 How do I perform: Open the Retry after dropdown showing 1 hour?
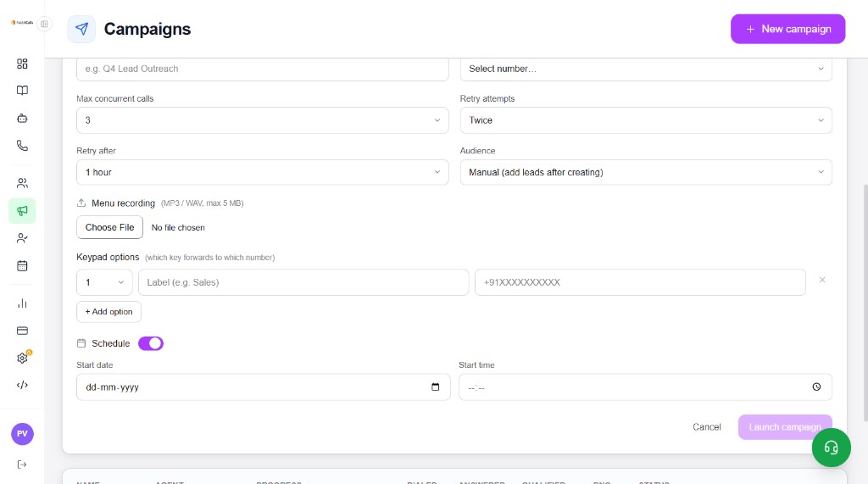click(x=263, y=172)
